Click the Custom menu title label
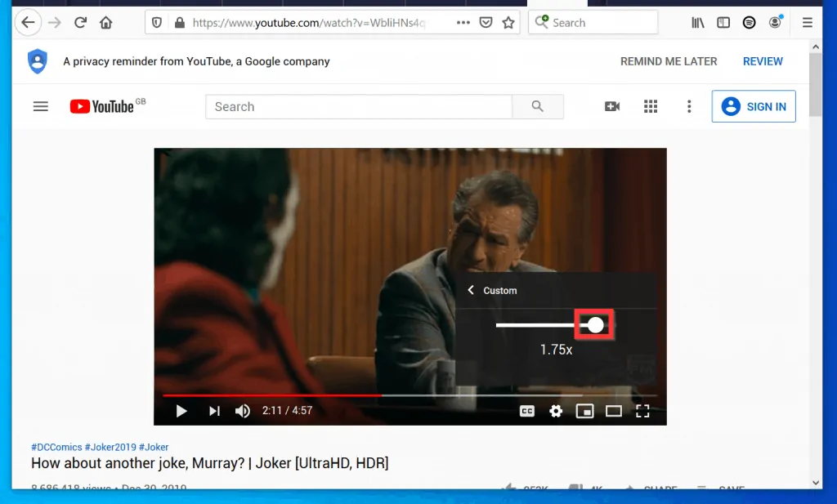Image resolution: width=837 pixels, height=504 pixels. pos(500,291)
